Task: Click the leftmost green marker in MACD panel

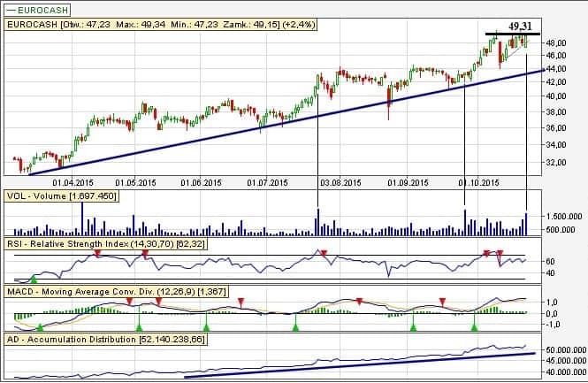Action: click(x=41, y=327)
